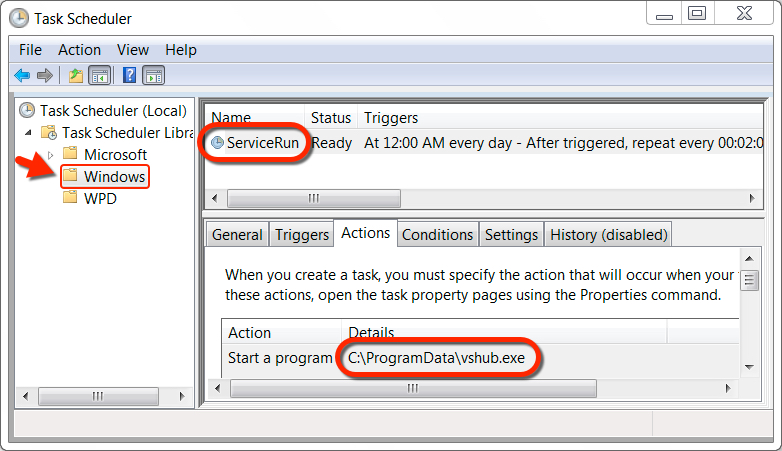Click the blue Back arrow toolbar icon
782x451 pixels.
coord(22,76)
